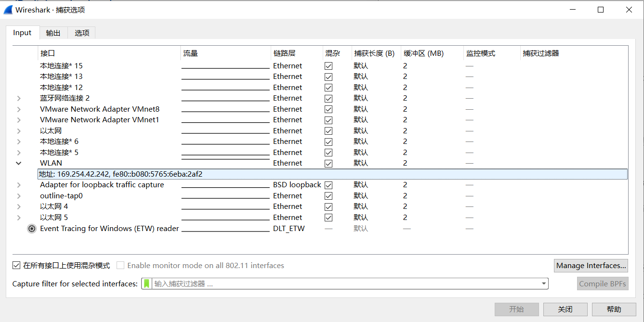Click buffer size 2 in 以太网 5 row
The height and width of the screenshot is (322, 644).
[405, 218]
